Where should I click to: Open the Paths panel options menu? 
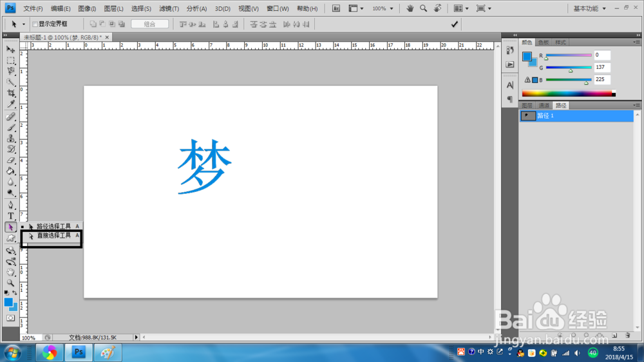point(636,105)
